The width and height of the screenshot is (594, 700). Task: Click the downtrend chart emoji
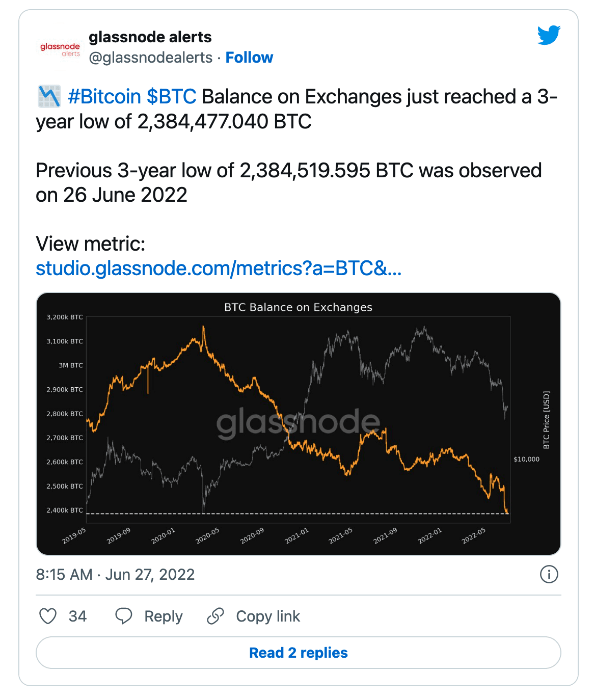click(x=49, y=96)
